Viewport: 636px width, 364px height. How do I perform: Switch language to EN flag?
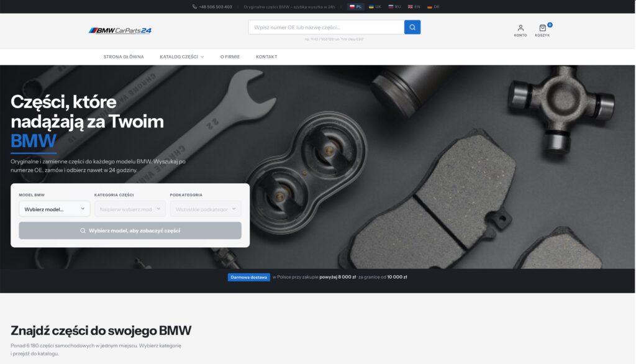(x=414, y=6)
